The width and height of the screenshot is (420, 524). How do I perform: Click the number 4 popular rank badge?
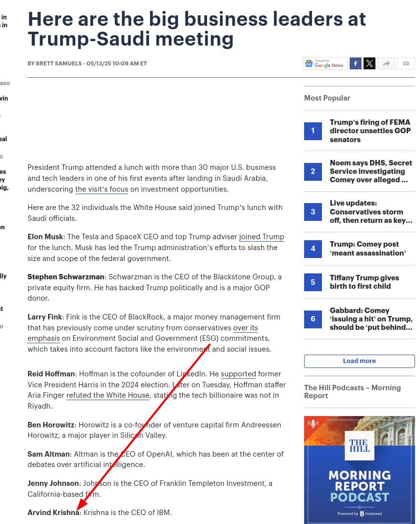tap(313, 249)
